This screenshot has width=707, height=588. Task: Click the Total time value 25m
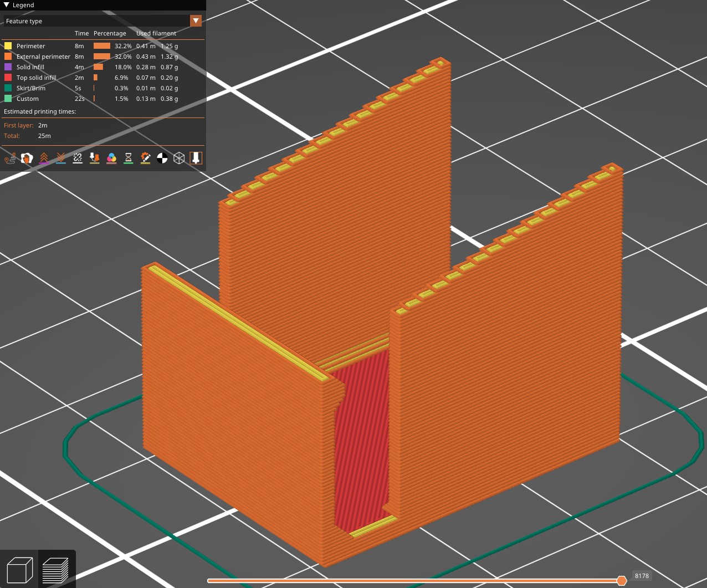[x=44, y=136]
